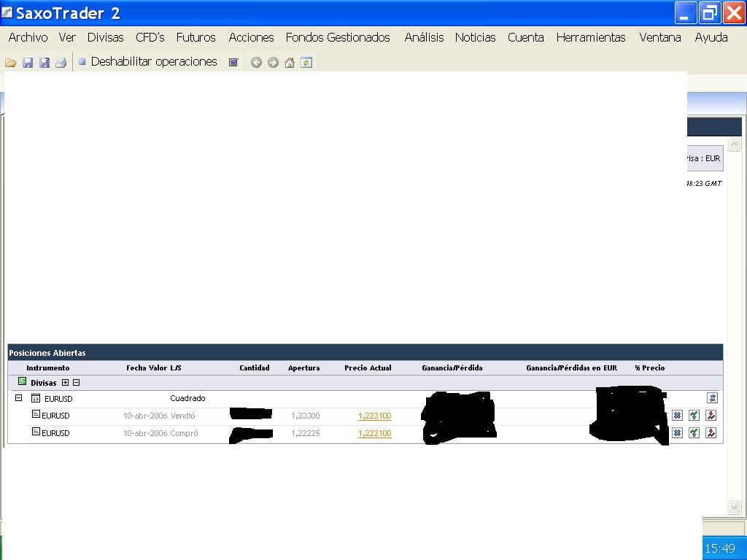
Task: Click the floppy disk icon with question mark
Action: tap(44, 63)
